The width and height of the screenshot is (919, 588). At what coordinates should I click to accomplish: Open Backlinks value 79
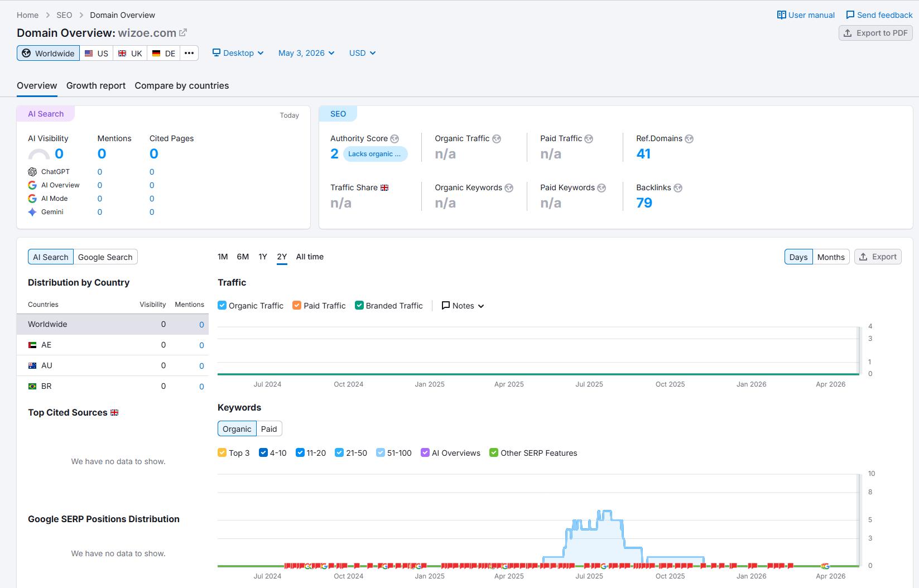tap(644, 203)
